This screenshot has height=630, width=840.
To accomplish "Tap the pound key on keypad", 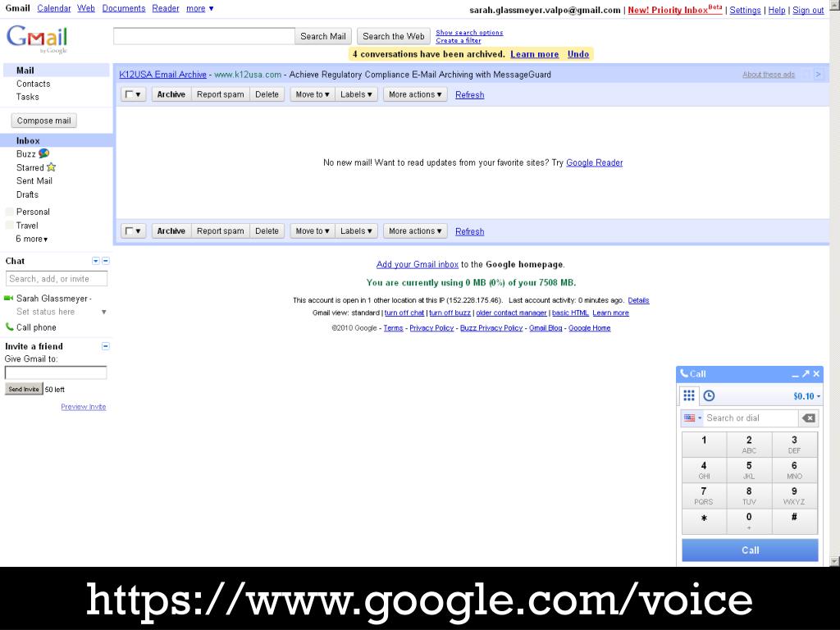I will (794, 521).
